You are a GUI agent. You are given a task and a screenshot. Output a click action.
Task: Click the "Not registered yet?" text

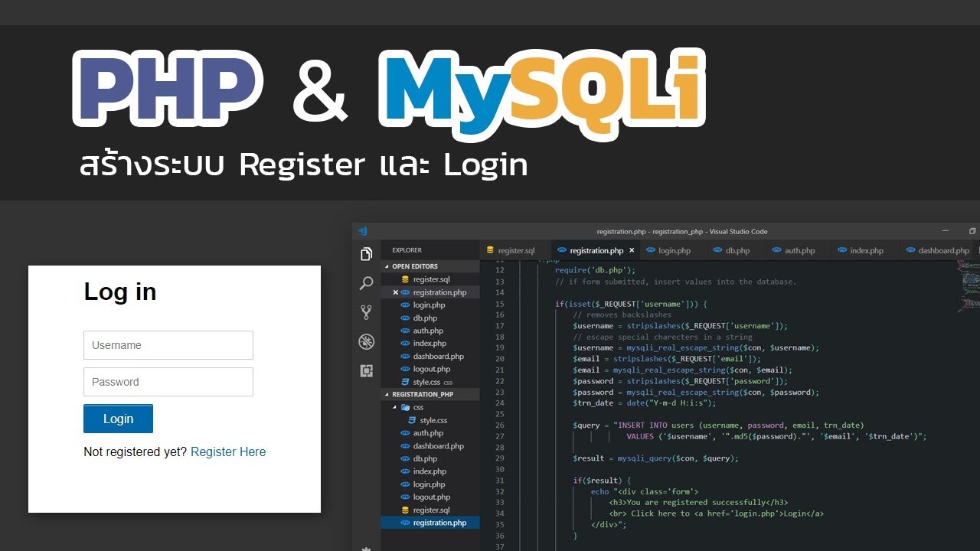click(135, 452)
